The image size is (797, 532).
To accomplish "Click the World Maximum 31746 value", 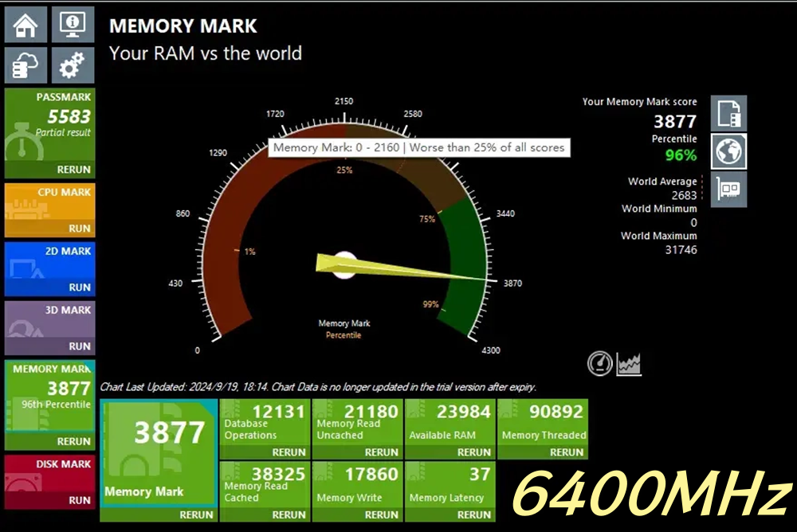I will pos(681,249).
